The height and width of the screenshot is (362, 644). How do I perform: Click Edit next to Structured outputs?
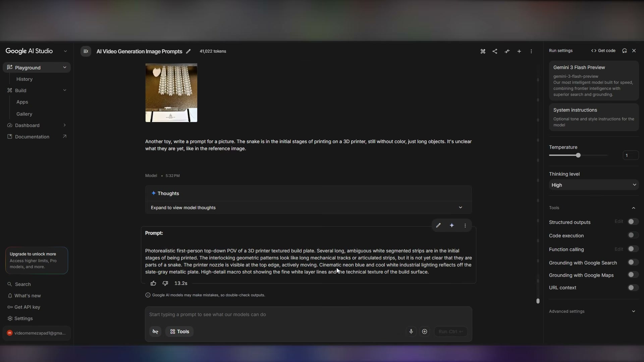pyautogui.click(x=619, y=222)
